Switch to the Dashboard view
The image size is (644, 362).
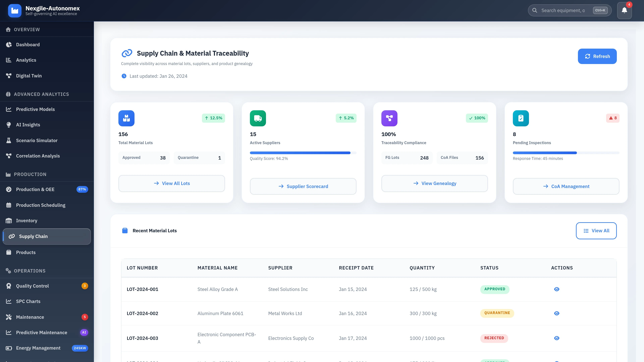(28, 44)
